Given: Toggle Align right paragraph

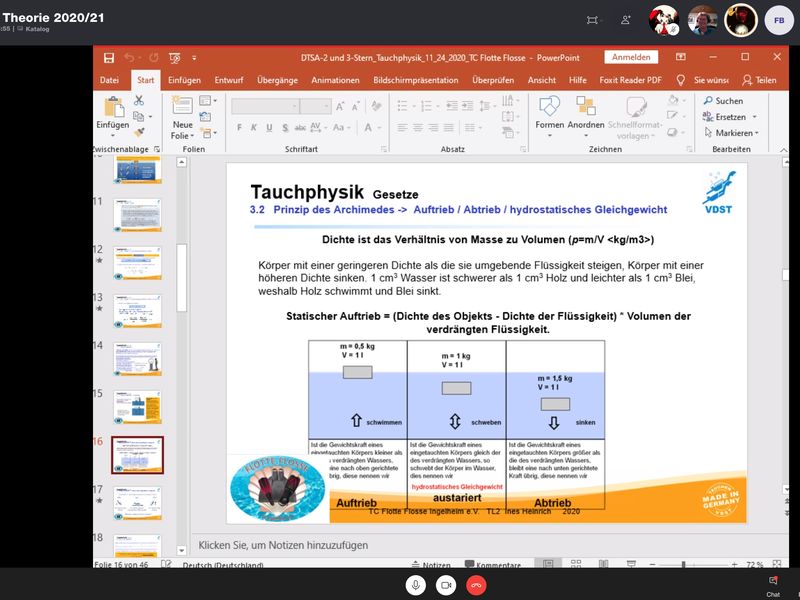Looking at the screenshot, I should [x=433, y=128].
